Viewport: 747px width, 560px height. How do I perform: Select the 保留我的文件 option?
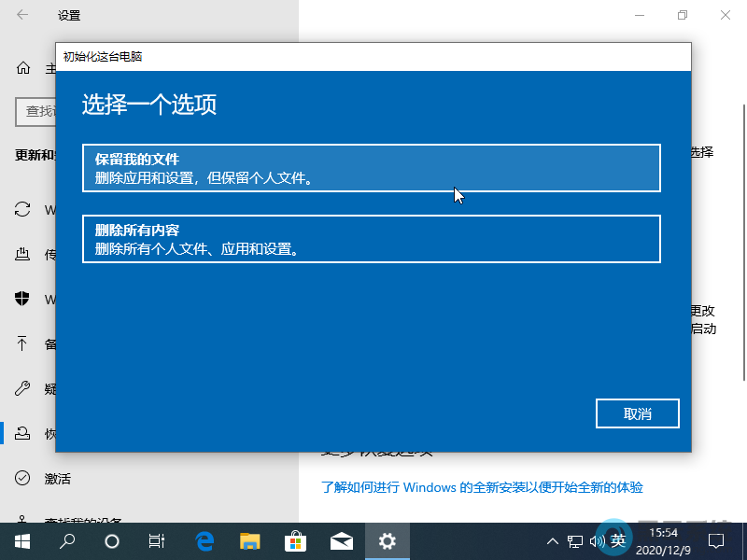point(372,168)
